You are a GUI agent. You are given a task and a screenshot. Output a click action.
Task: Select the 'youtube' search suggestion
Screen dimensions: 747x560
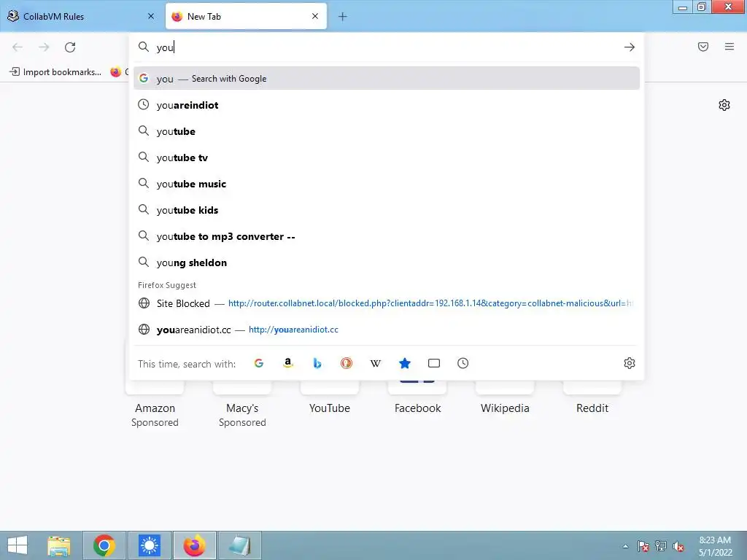coord(387,131)
